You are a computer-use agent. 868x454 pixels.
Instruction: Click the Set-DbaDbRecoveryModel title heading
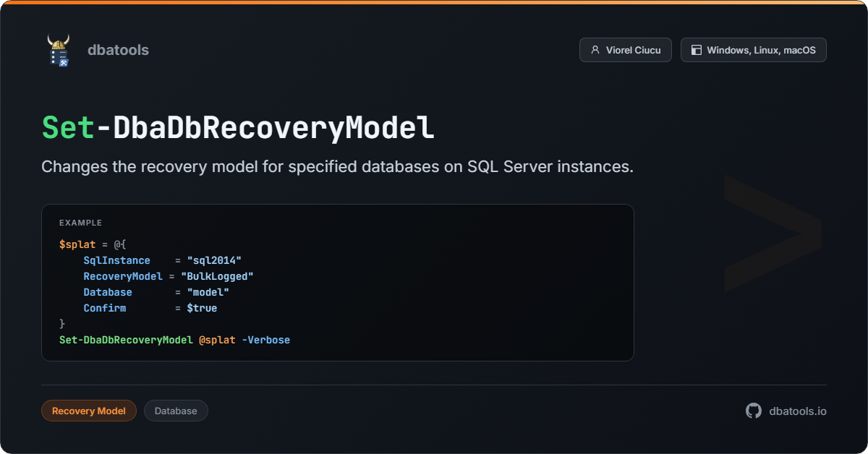click(x=238, y=128)
